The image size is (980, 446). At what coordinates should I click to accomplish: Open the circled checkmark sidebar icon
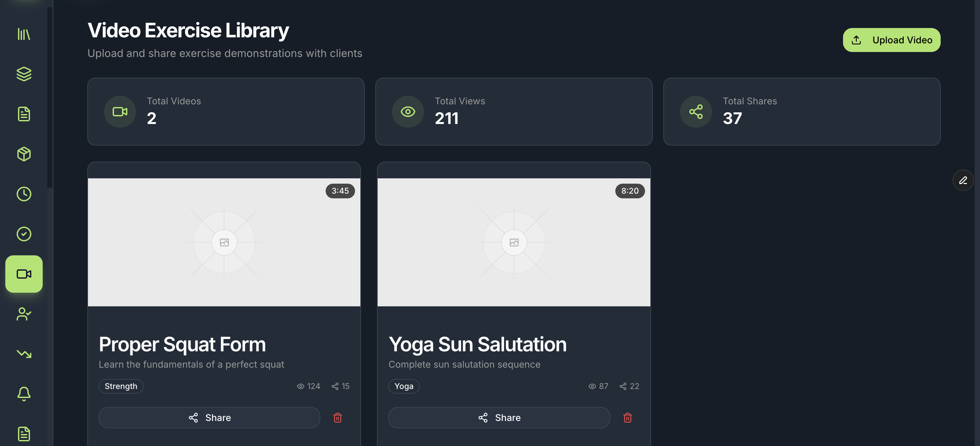(24, 234)
